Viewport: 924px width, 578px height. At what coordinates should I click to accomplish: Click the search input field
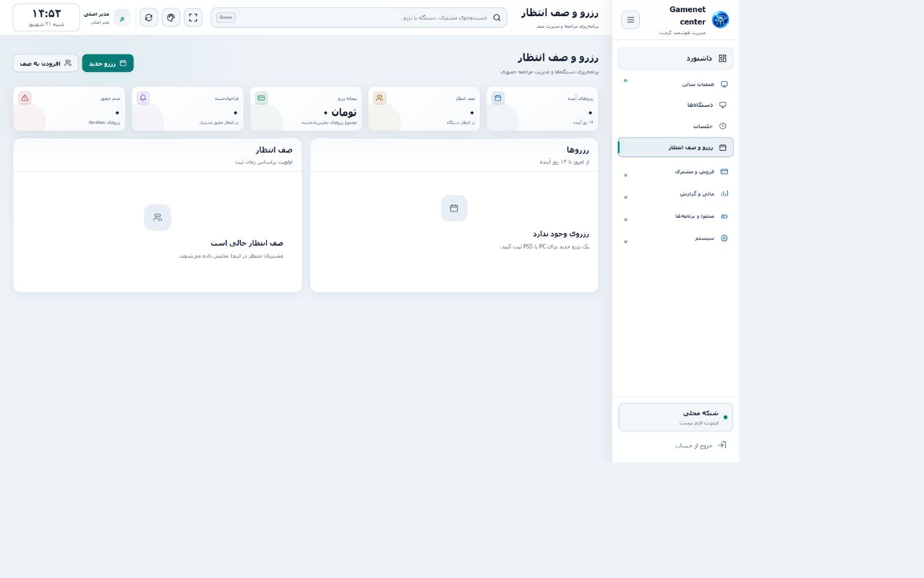(x=359, y=17)
